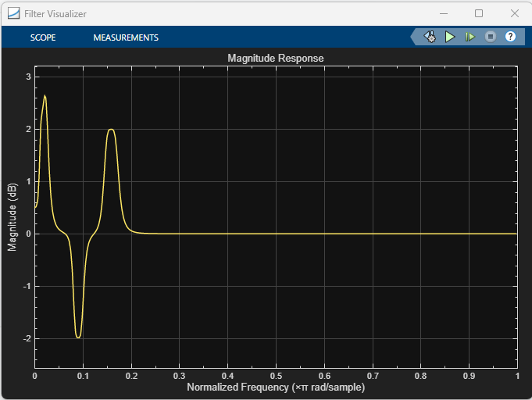This screenshot has width=532, height=400.
Task: Minimize the Filter Visualizer window
Action: [x=444, y=13]
